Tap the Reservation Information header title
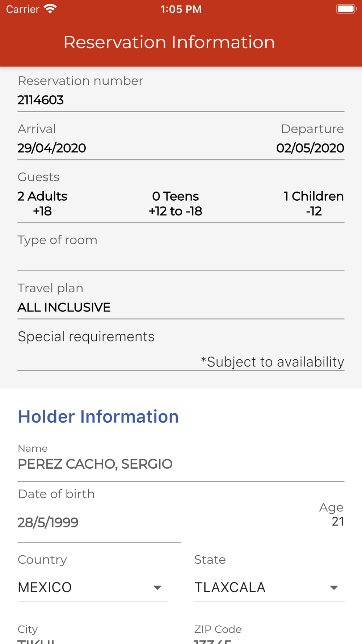The width and height of the screenshot is (362, 644). point(169,42)
